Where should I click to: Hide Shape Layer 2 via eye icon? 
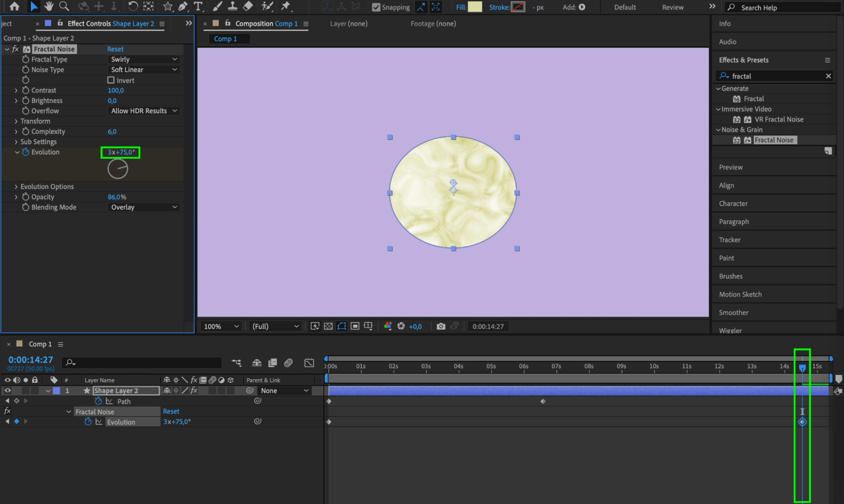[x=8, y=391]
